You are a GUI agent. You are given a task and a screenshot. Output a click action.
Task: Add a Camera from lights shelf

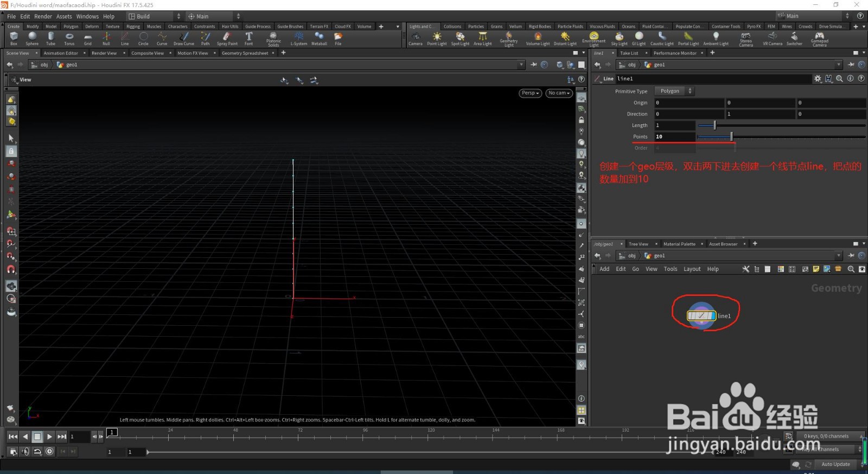pyautogui.click(x=416, y=39)
